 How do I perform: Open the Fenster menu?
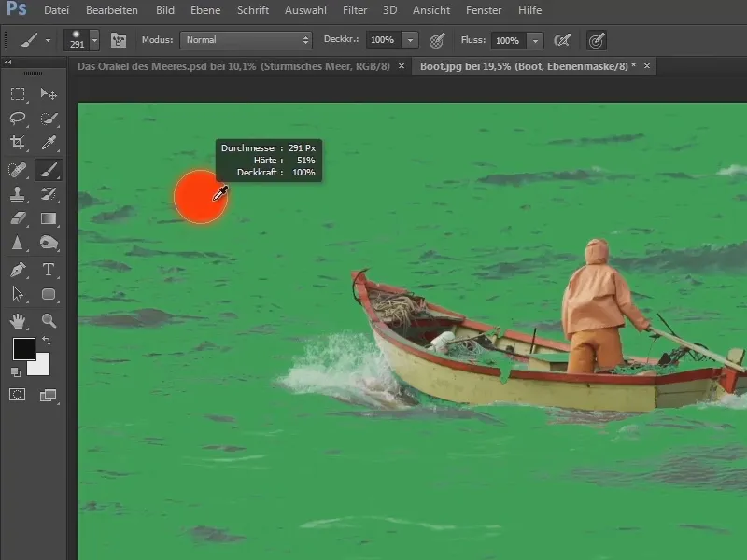coord(484,10)
